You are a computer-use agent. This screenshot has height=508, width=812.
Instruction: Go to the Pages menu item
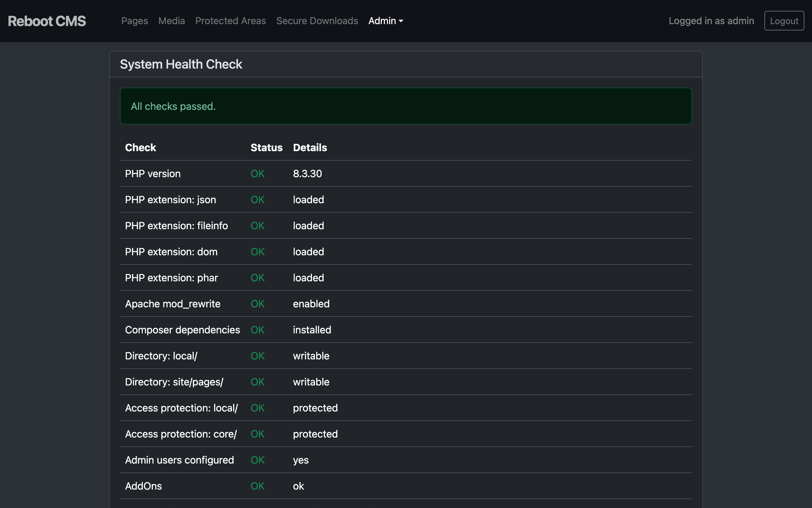pos(134,21)
